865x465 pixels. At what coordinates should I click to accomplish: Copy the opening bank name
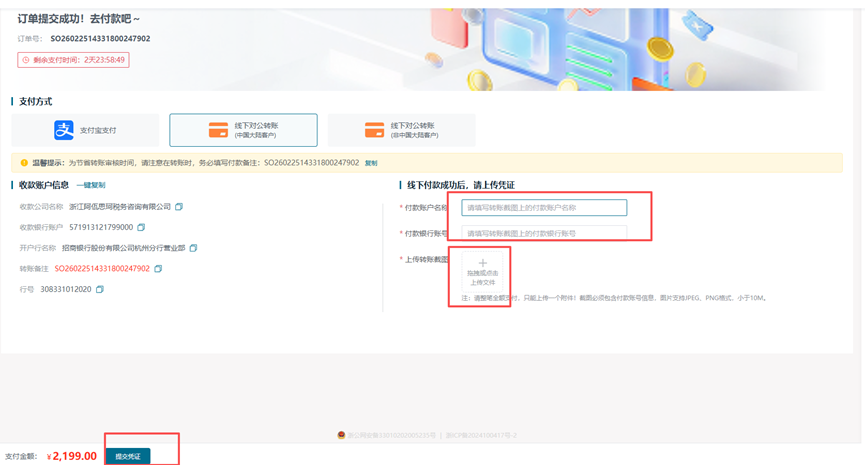[x=194, y=248]
